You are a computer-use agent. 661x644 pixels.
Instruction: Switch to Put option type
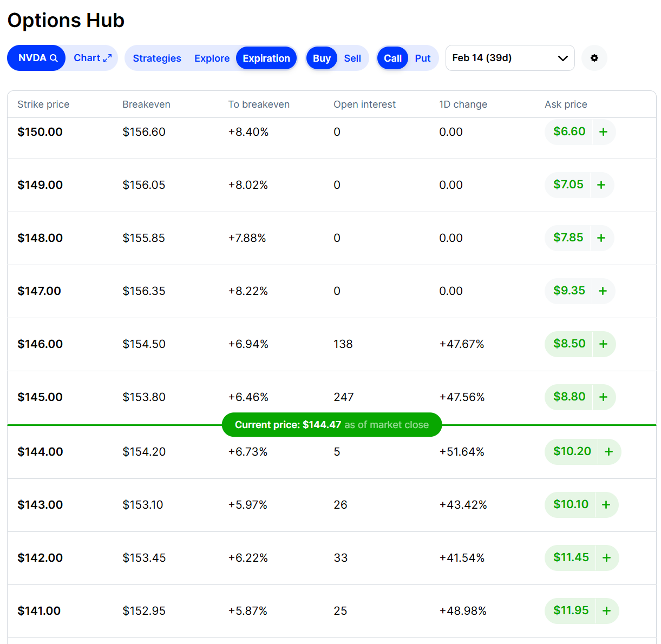[x=423, y=58]
